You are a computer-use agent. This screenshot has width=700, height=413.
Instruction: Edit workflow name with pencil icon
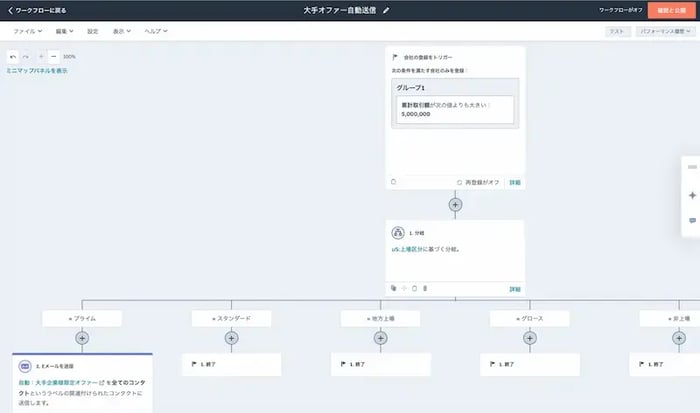coord(386,10)
